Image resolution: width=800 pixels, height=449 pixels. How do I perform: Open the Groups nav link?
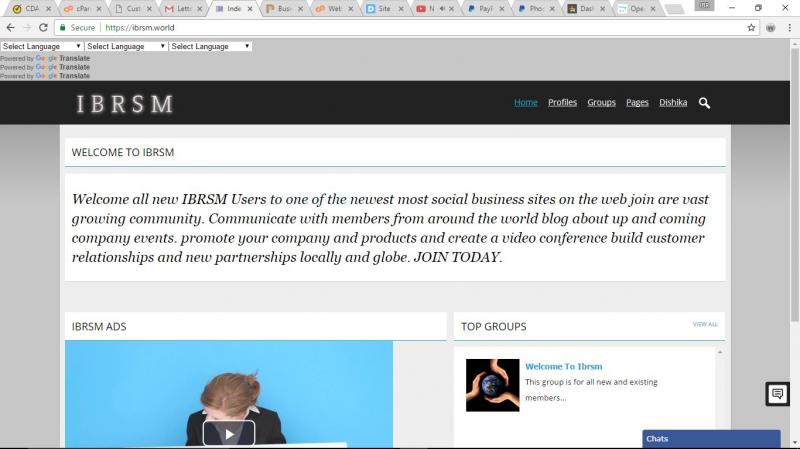click(x=602, y=103)
